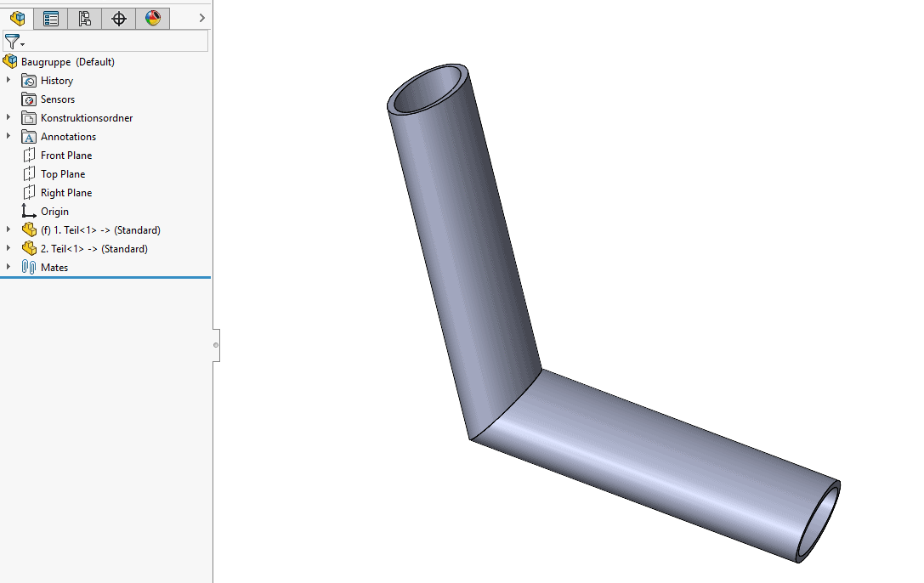Select (f) 1. Teil<1> -> (Standard)
Image resolution: width=924 pixels, height=583 pixels.
pyautogui.click(x=100, y=230)
